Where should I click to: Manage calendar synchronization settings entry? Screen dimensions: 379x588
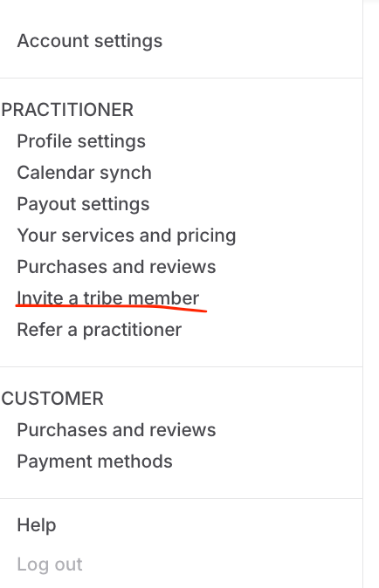[85, 173]
